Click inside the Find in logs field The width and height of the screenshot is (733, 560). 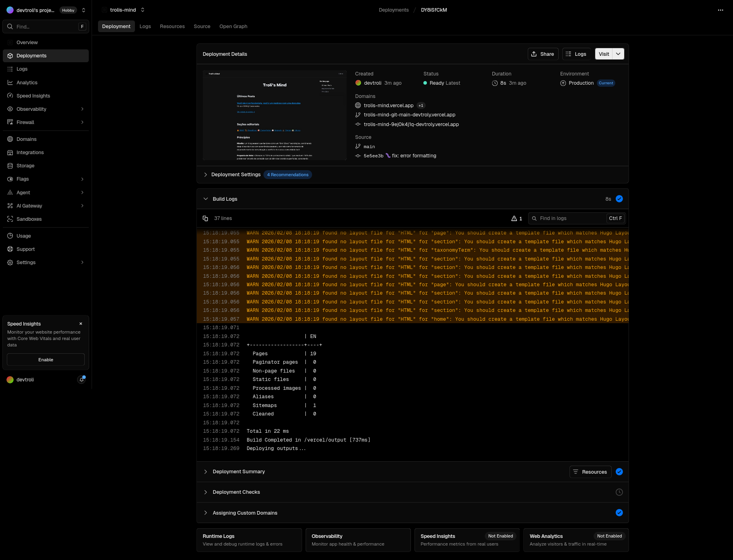570,218
